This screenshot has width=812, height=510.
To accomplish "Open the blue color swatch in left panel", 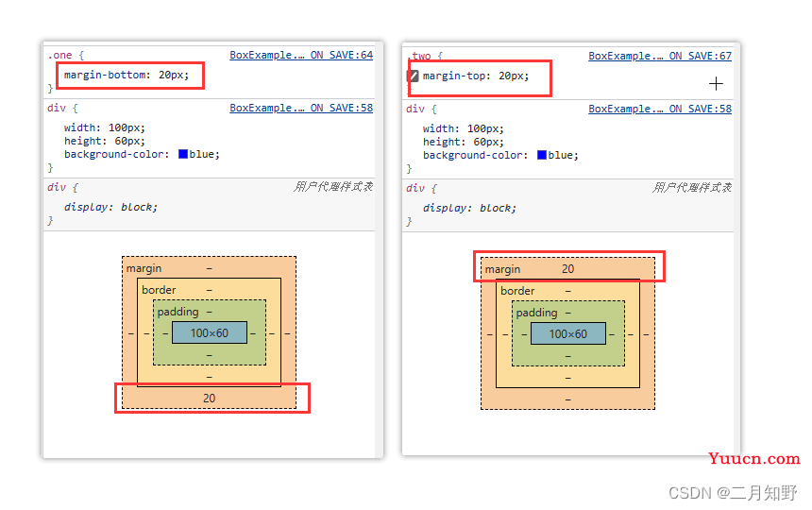I will point(183,154).
